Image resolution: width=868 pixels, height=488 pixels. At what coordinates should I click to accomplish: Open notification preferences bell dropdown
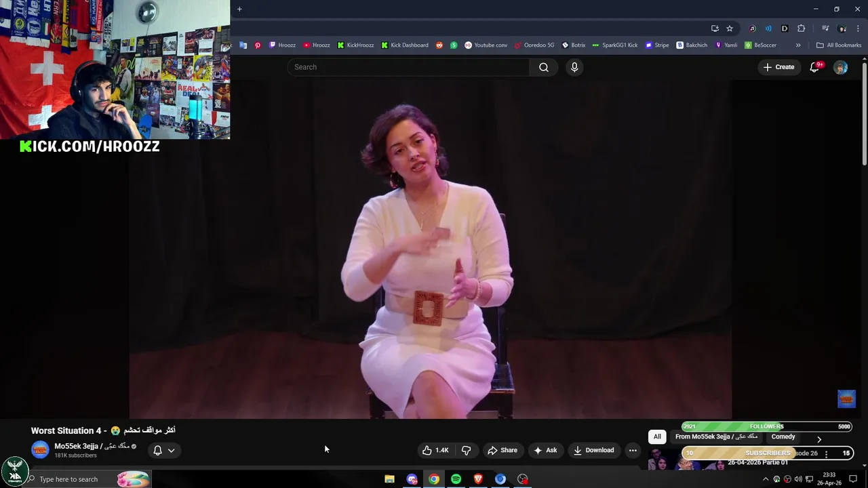pos(163,450)
